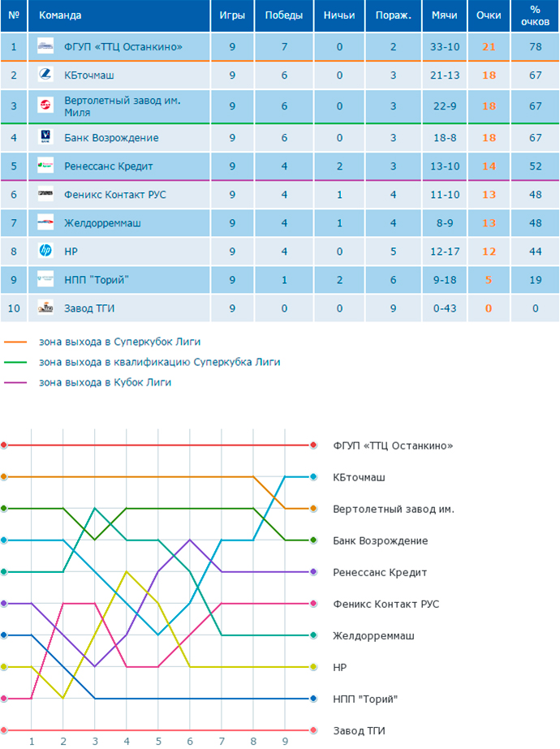Click the Феникс Контакт РУС logo

(45, 195)
